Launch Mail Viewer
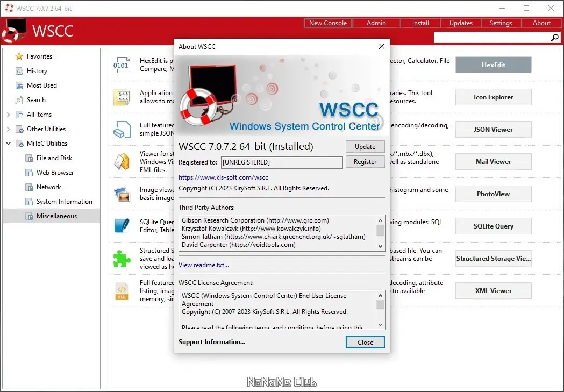Image resolution: width=564 pixels, height=392 pixels. pyautogui.click(x=493, y=161)
